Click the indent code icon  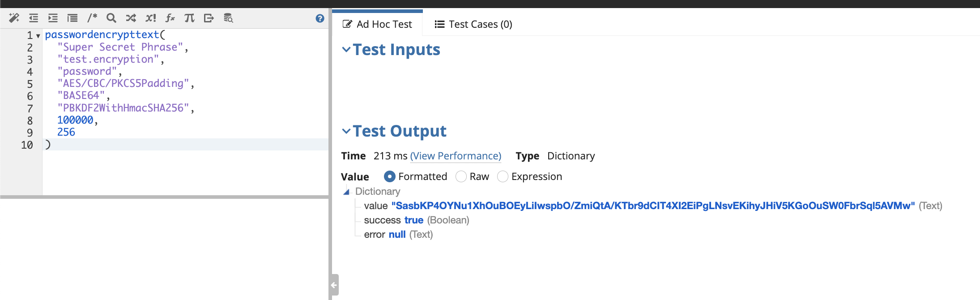point(53,18)
